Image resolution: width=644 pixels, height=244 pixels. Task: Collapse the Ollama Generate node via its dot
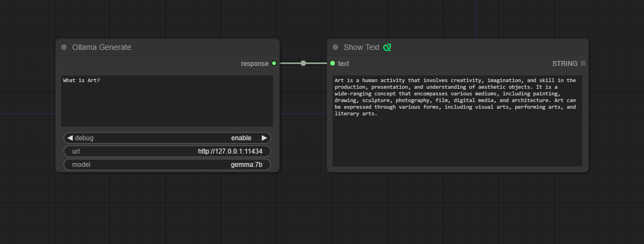pyautogui.click(x=64, y=47)
